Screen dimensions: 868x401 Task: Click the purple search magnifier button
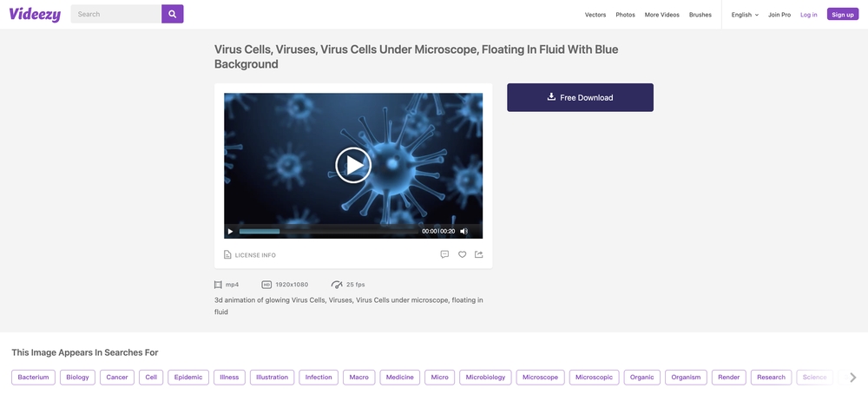coord(172,14)
